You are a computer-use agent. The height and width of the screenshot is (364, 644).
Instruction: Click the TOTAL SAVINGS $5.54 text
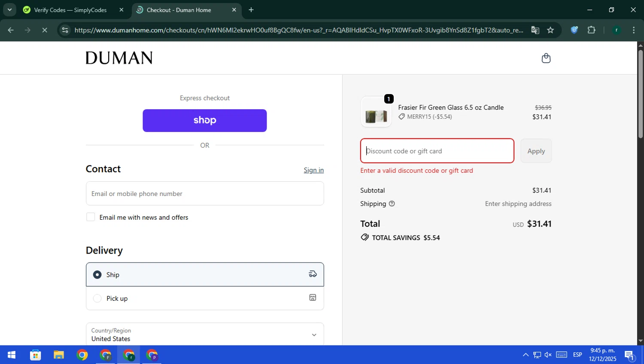406,238
